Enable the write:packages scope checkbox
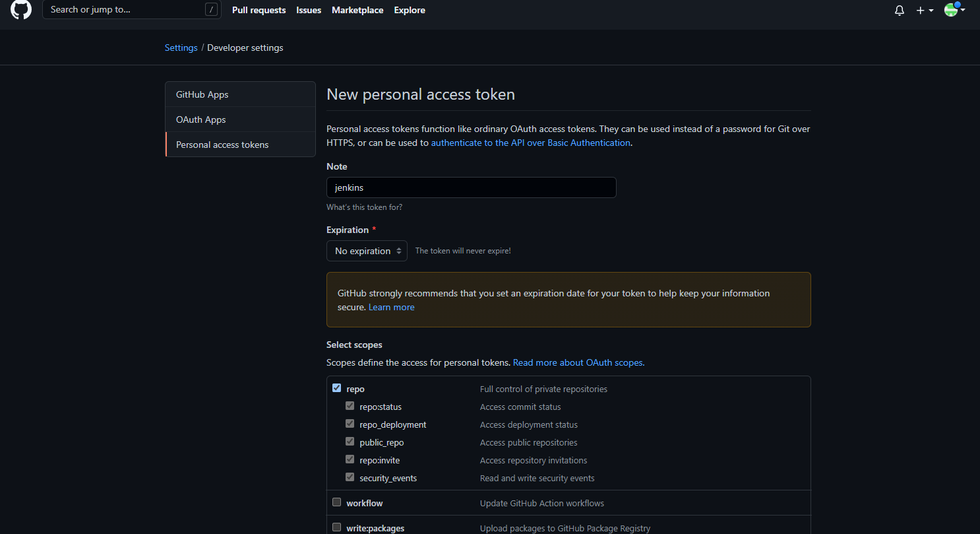 337,527
